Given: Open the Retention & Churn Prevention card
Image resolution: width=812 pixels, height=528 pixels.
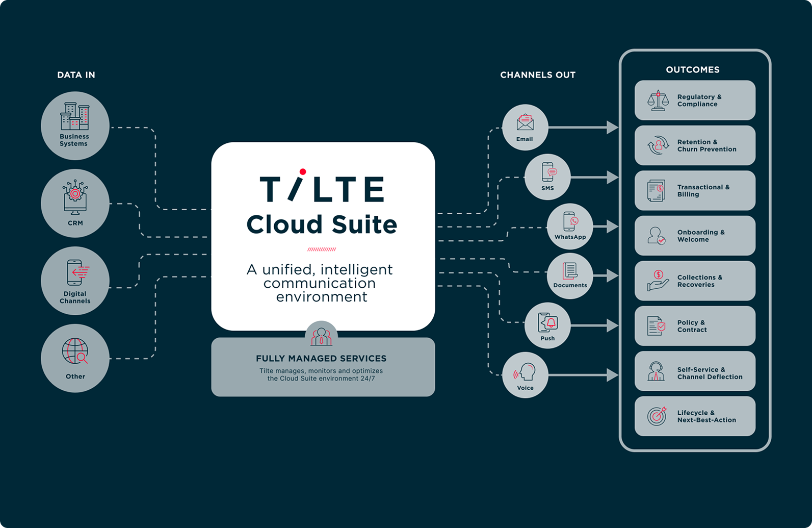Looking at the screenshot, I should coord(695,145).
